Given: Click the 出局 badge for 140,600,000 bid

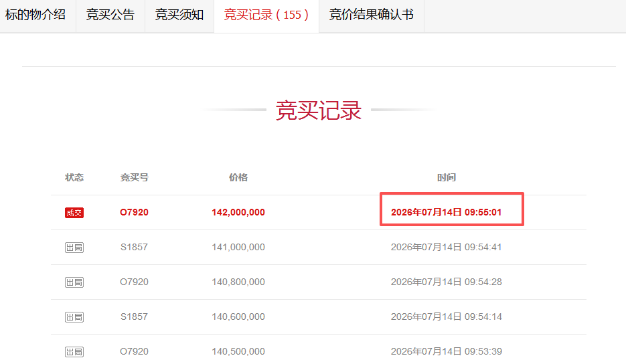Looking at the screenshot, I should tap(74, 317).
